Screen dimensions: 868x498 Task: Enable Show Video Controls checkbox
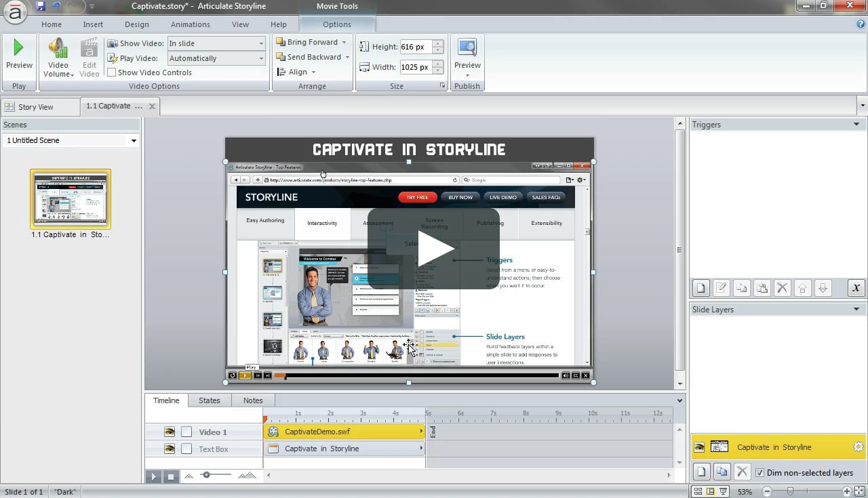pos(112,72)
